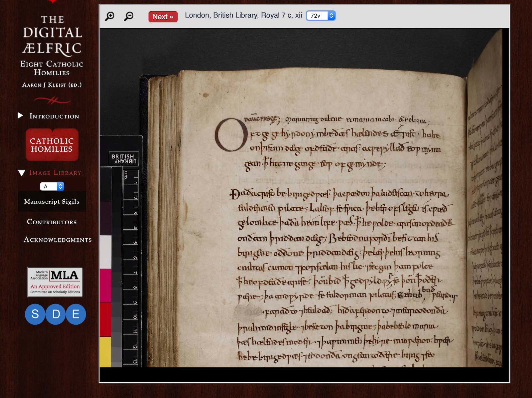Image resolution: width=532 pixels, height=398 pixels.
Task: Click the blue D circle icon
Action: point(56,314)
